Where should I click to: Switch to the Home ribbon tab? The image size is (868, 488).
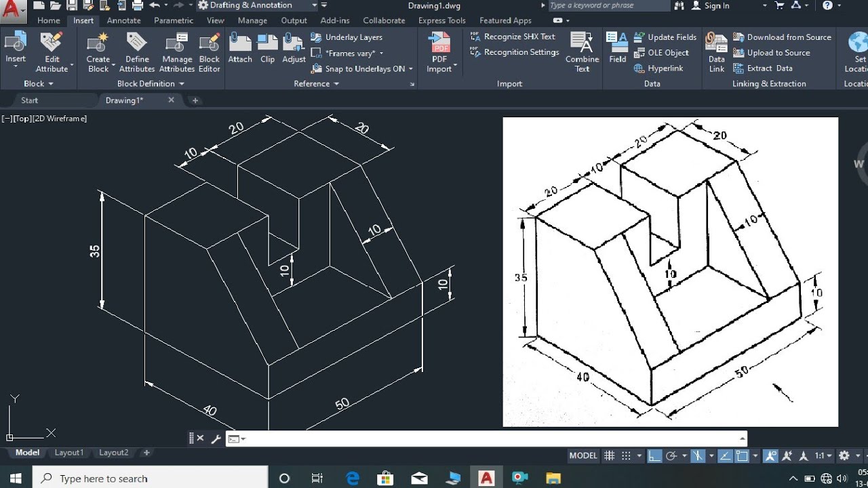(x=49, y=20)
